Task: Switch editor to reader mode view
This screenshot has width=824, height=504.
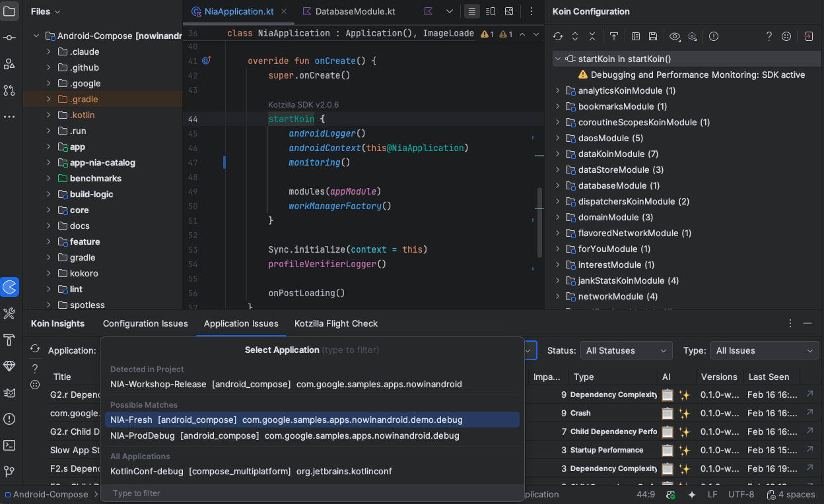Action: 471,11
